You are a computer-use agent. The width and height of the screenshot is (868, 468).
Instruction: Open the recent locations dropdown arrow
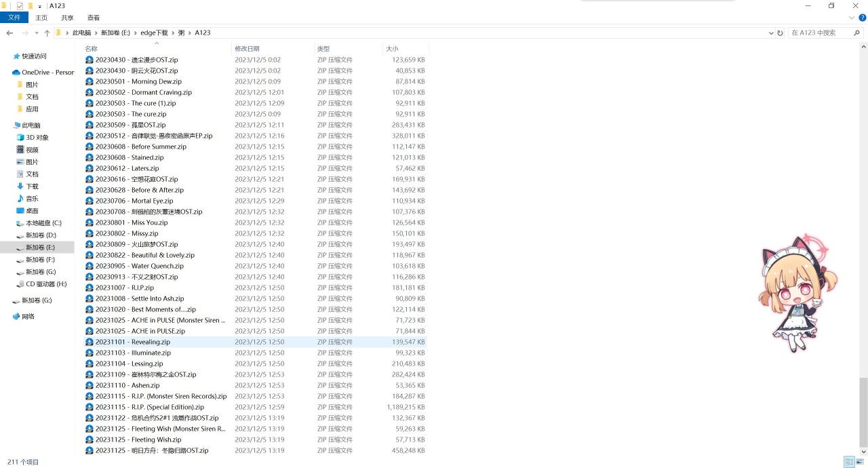click(x=36, y=33)
